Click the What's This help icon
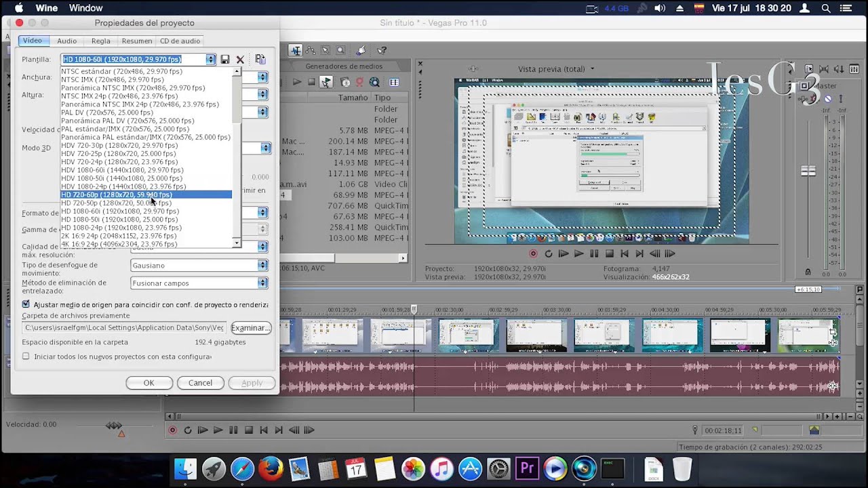Screen dimensions: 868x488 (382, 50)
